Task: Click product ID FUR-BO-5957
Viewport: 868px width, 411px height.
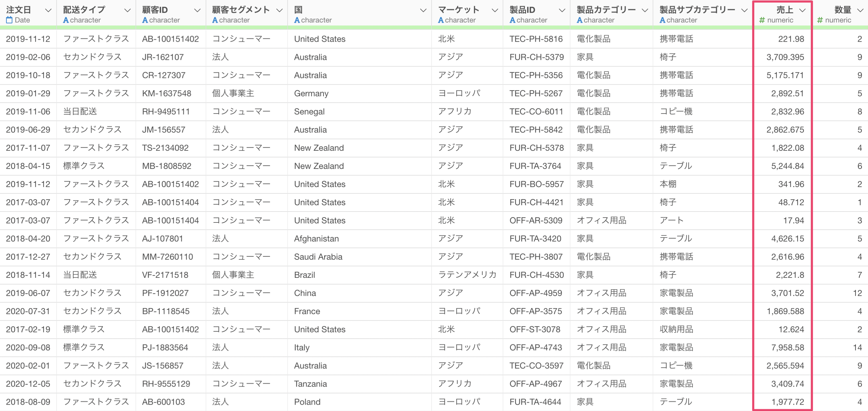Action: click(x=536, y=184)
